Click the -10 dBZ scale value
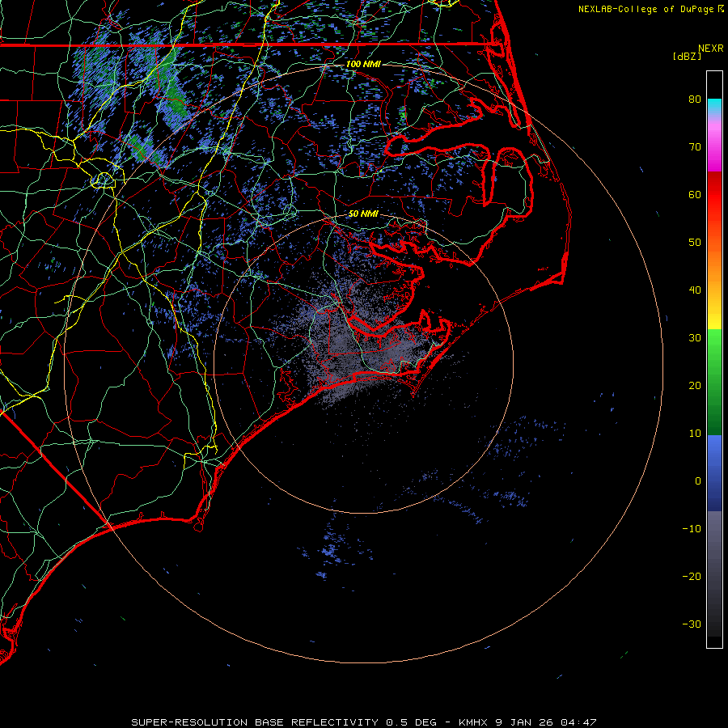This screenshot has height=728, width=728. [692, 529]
